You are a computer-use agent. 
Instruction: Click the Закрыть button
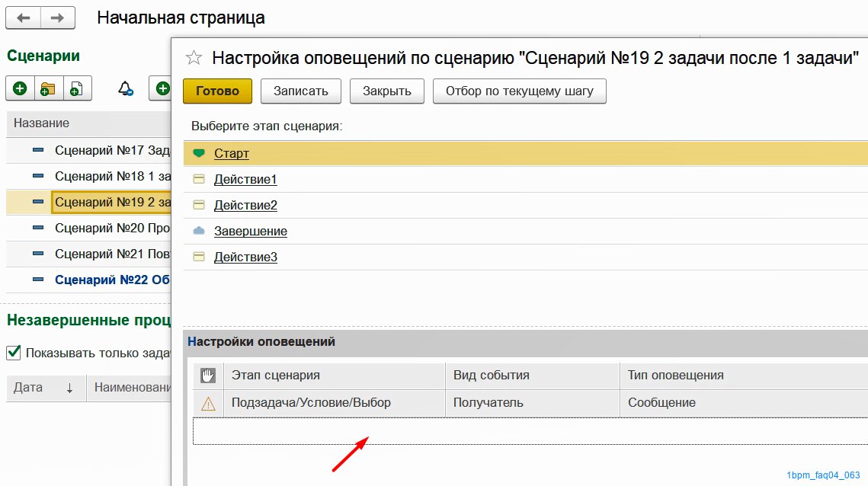click(x=387, y=91)
